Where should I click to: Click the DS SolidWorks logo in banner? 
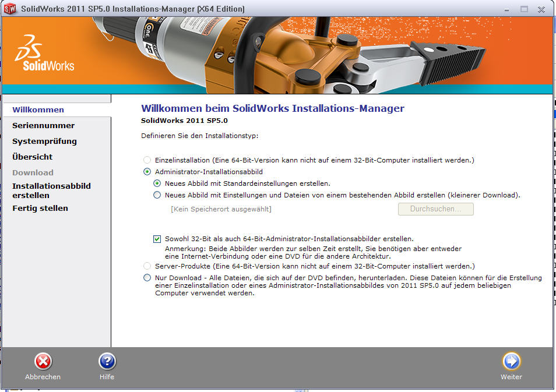[x=44, y=53]
